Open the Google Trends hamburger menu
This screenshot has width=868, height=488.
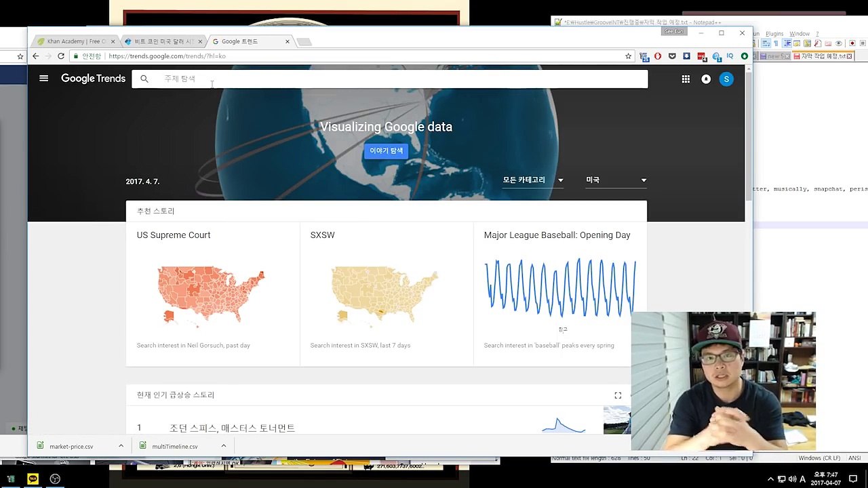point(44,79)
